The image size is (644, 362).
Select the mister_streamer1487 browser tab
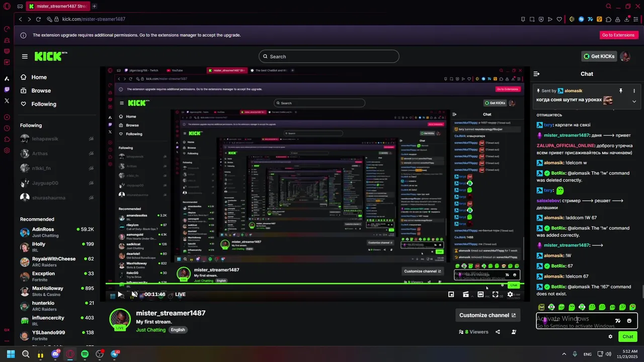57,7
